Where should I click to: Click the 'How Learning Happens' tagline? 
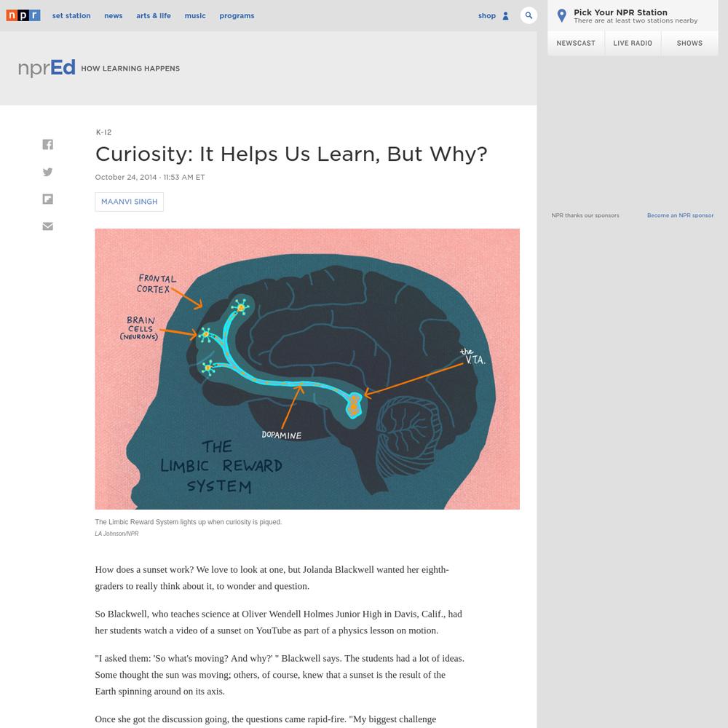pos(130,68)
